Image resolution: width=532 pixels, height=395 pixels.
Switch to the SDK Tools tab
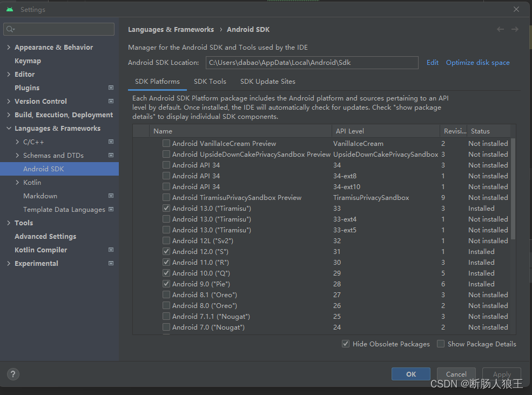click(x=210, y=82)
